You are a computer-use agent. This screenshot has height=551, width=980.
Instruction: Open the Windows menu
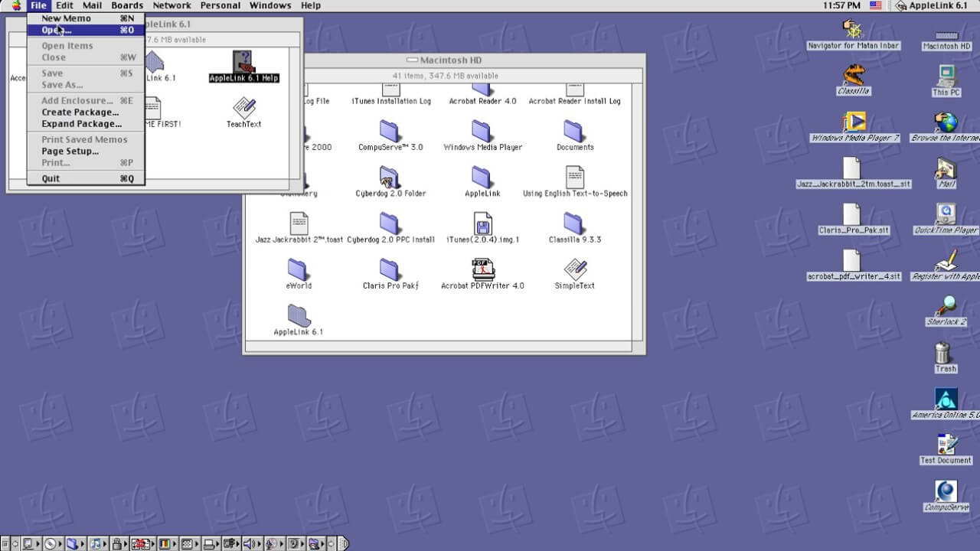tap(270, 5)
